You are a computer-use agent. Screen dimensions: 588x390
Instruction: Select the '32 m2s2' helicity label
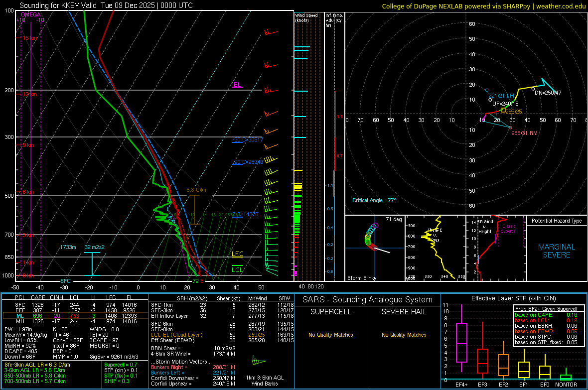95,247
